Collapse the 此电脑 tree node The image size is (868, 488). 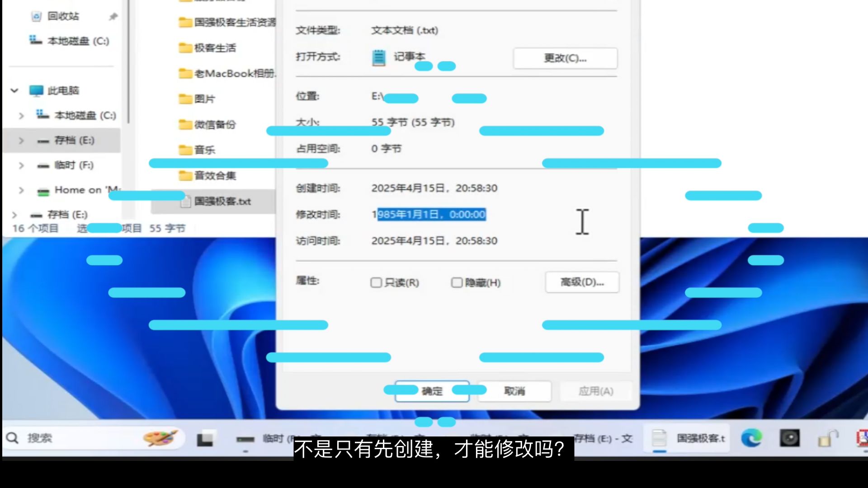coord(14,90)
